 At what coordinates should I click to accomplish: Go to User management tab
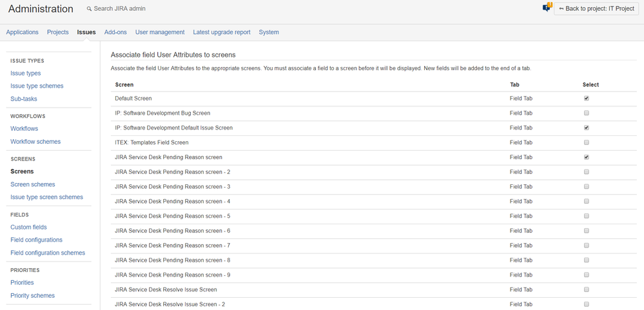[160, 32]
